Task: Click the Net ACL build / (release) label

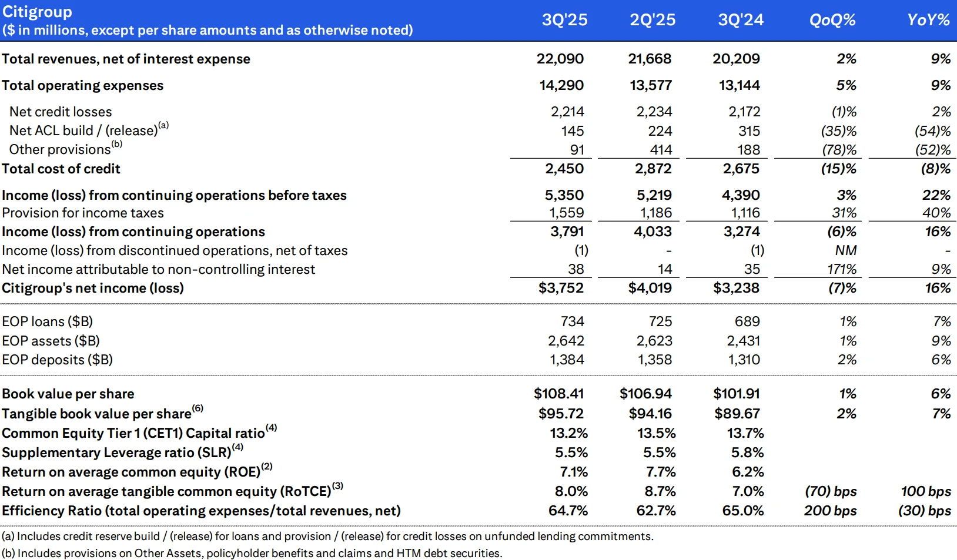Action: point(83,130)
